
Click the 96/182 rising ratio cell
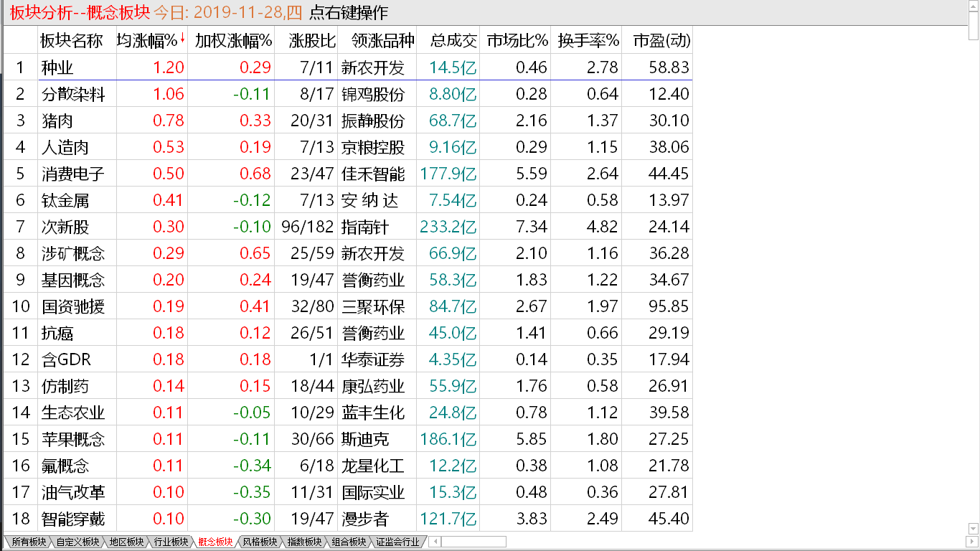[308, 227]
